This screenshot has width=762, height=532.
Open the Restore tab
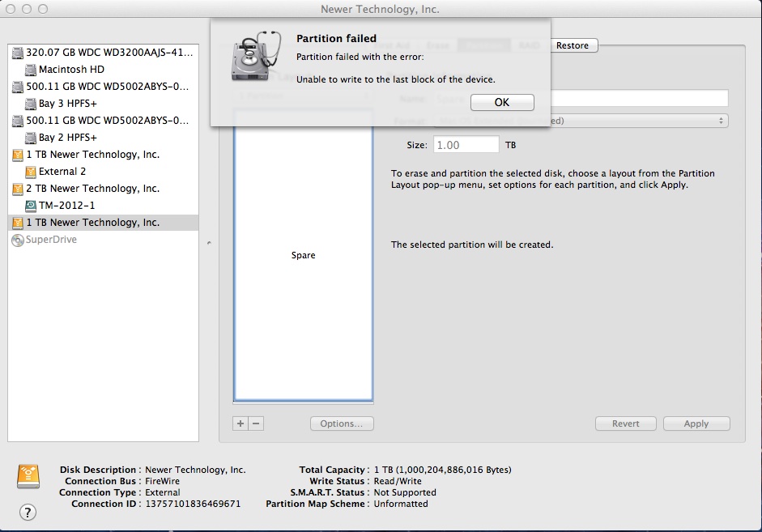(x=573, y=45)
